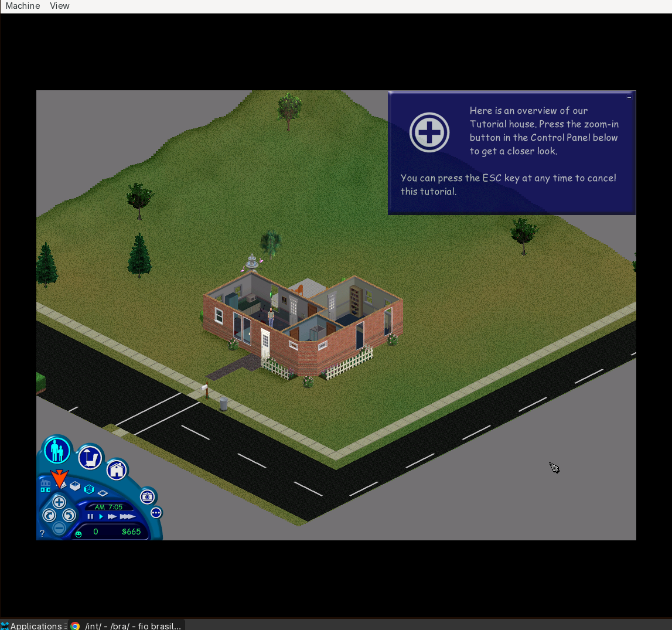Click the zoom-in plus button in control panel
This screenshot has width=672, height=630.
(59, 502)
